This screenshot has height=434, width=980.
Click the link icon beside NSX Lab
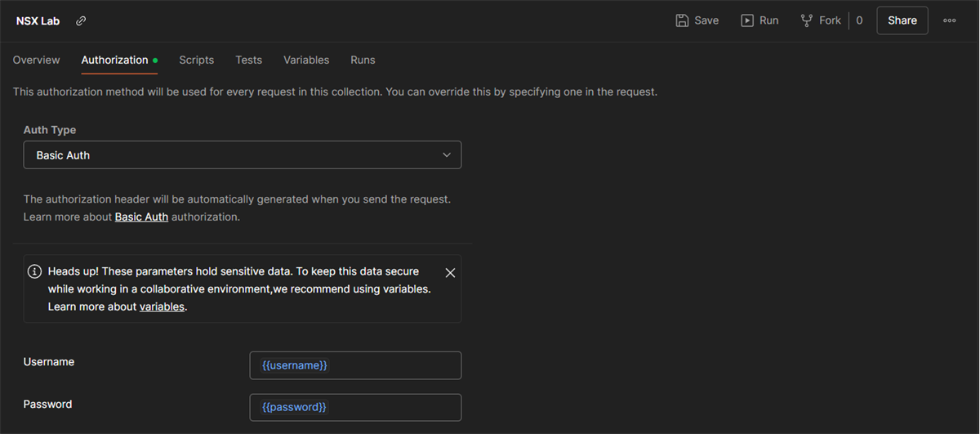tap(81, 21)
